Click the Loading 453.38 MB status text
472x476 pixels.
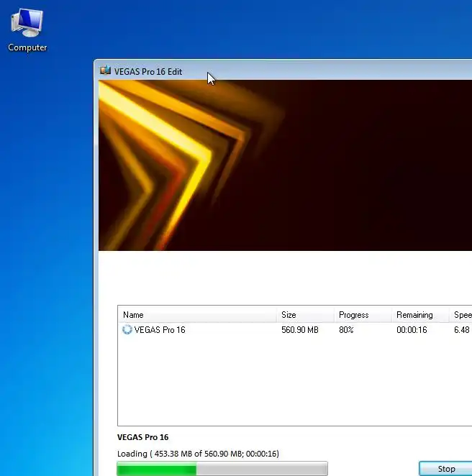pyautogui.click(x=198, y=454)
